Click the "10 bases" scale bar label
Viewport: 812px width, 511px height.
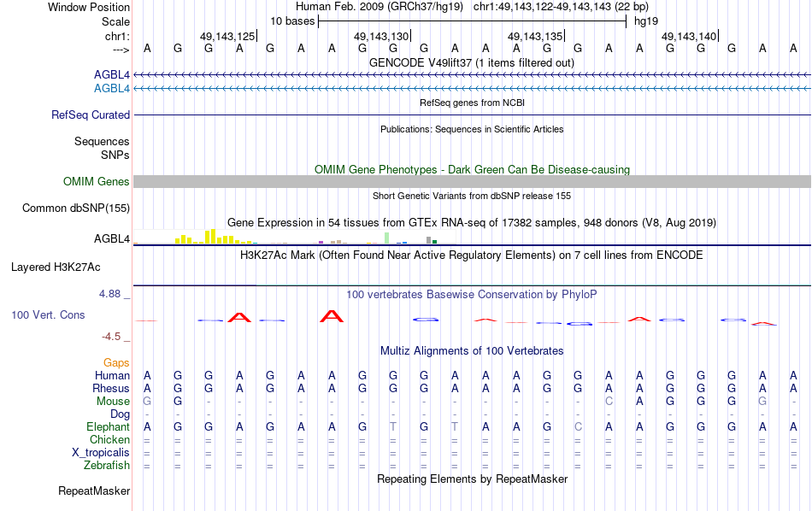[292, 21]
